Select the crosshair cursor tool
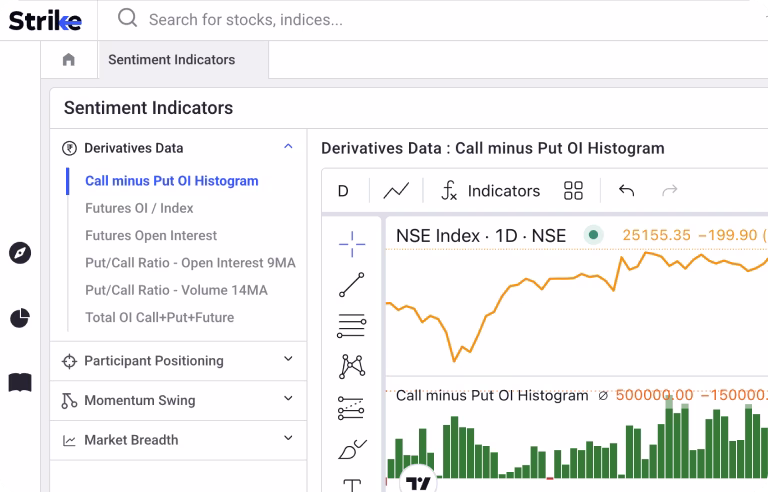Image resolution: width=768 pixels, height=492 pixels. click(x=351, y=243)
